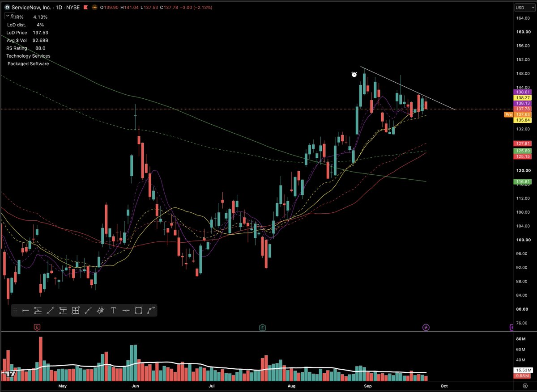Click the ServiceNow symbol logo
The width and height of the screenshot is (537, 392).
(x=7, y=8)
